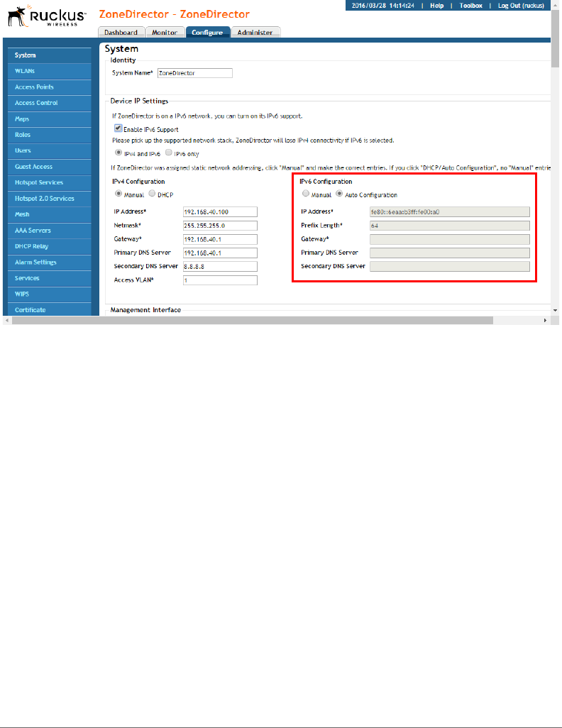
Task: Click the horizontal scrollbar thumb
Action: click(253, 320)
